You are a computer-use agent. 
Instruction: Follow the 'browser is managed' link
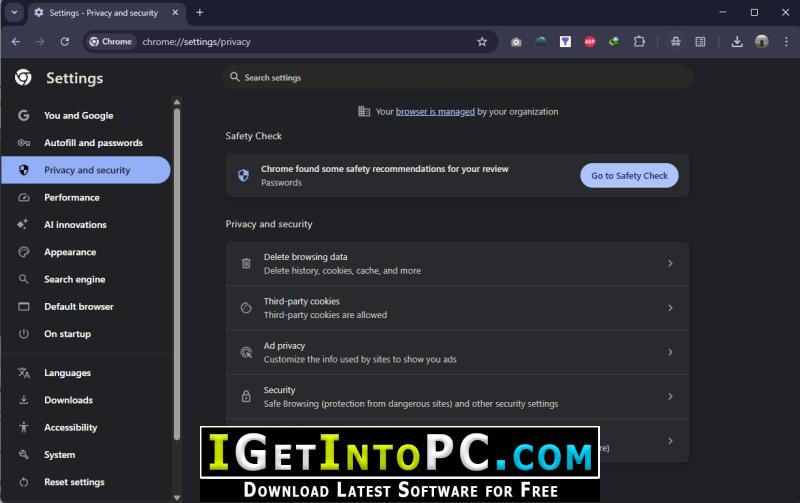pos(435,112)
